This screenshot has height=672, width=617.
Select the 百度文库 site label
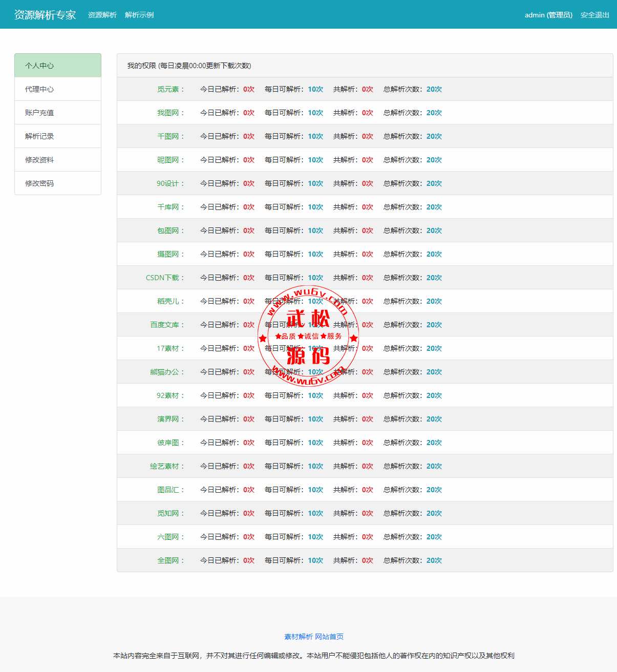coord(167,325)
